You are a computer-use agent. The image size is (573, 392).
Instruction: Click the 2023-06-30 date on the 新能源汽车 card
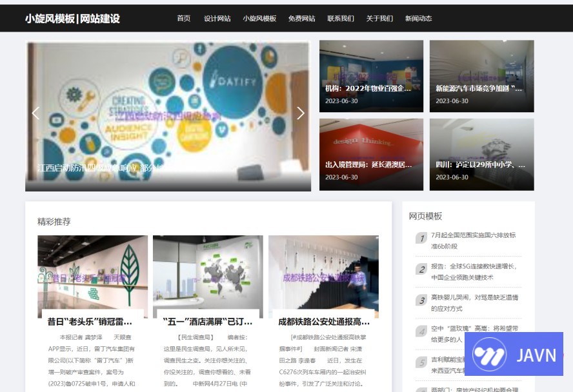(x=452, y=101)
